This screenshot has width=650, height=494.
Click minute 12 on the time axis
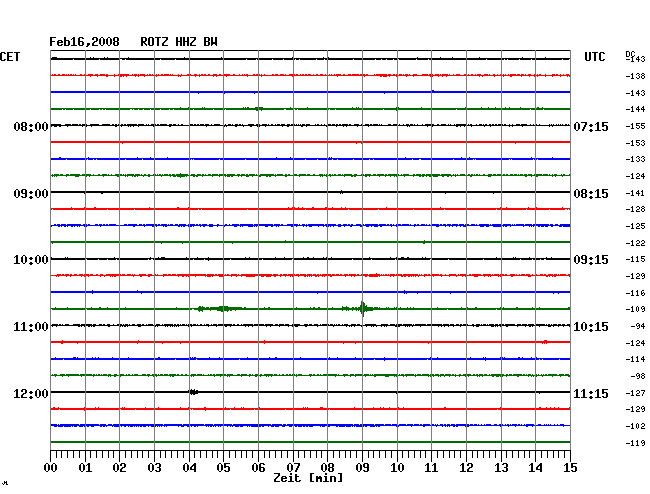(466, 467)
